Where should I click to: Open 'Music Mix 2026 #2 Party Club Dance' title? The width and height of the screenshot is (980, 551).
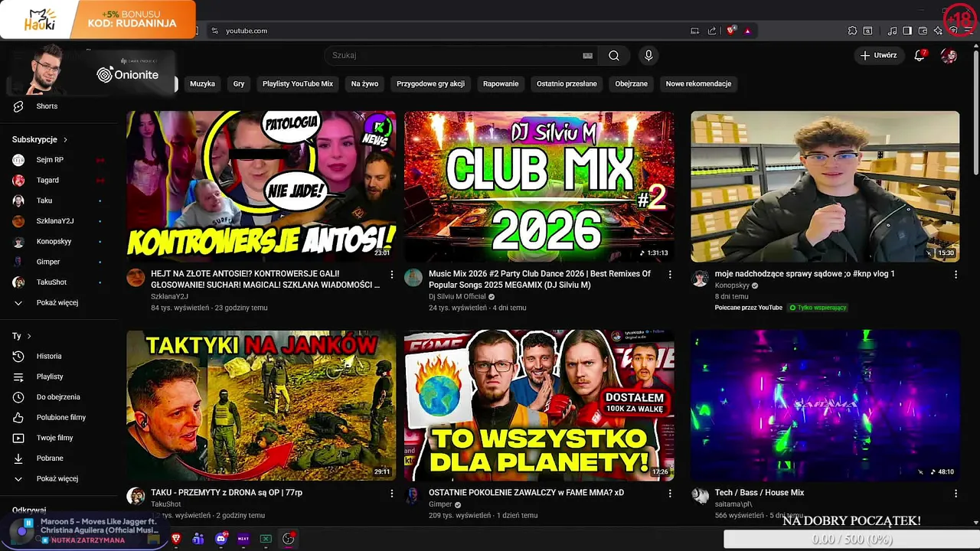coord(540,279)
